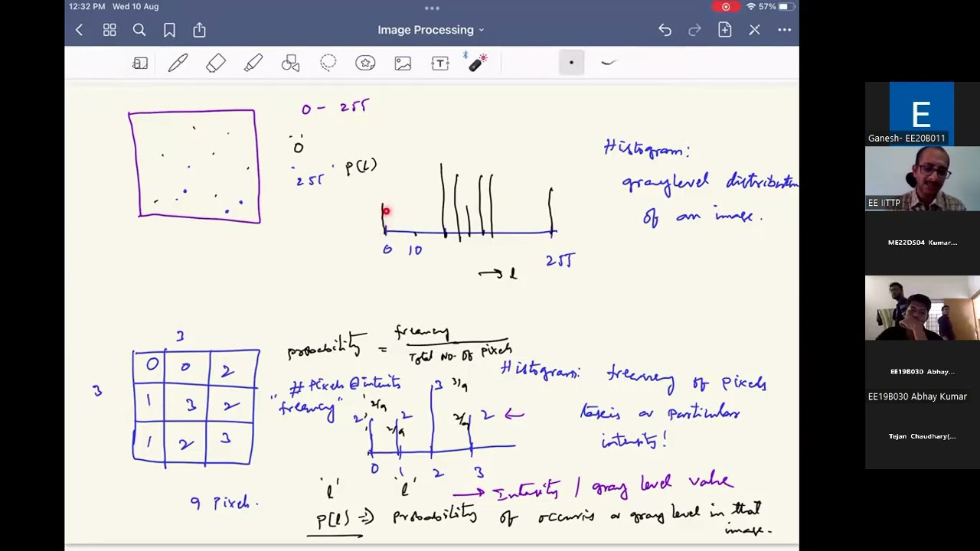Image resolution: width=980 pixels, height=551 pixels.
Task: Open the page thumbnails grid view
Action: pos(109,30)
